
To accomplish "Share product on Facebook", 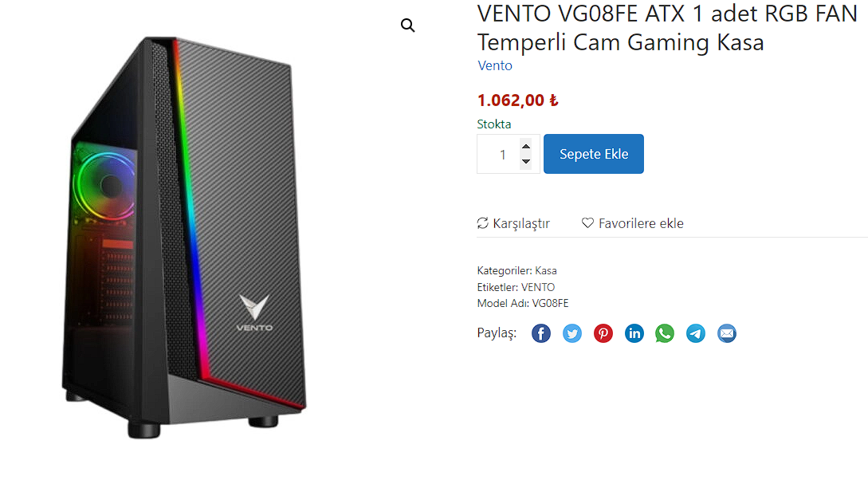I will tap(541, 333).
